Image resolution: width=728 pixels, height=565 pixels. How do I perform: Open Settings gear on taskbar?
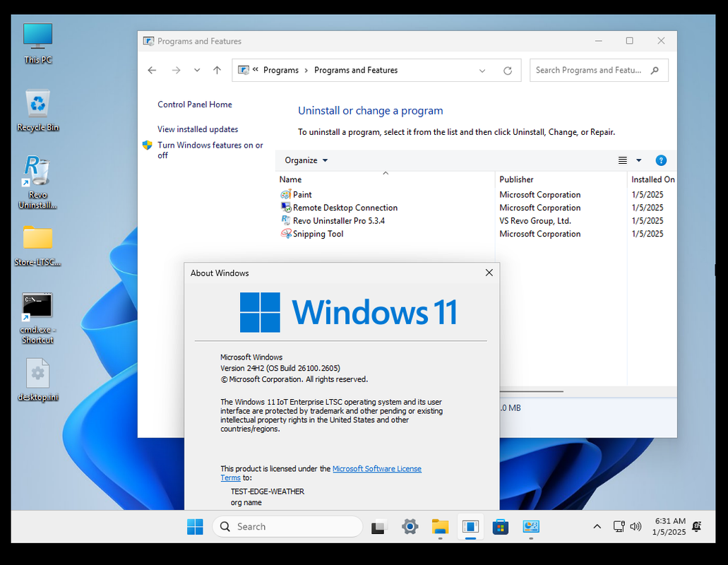410,526
